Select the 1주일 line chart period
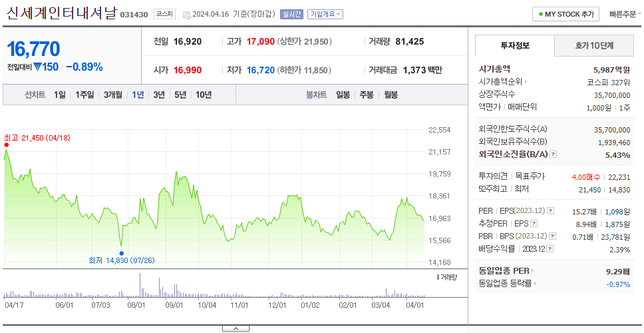 (84, 95)
